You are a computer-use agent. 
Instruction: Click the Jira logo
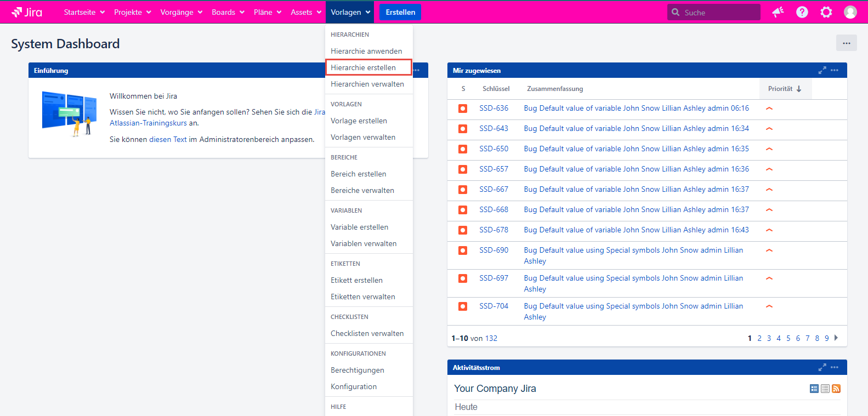[27, 12]
